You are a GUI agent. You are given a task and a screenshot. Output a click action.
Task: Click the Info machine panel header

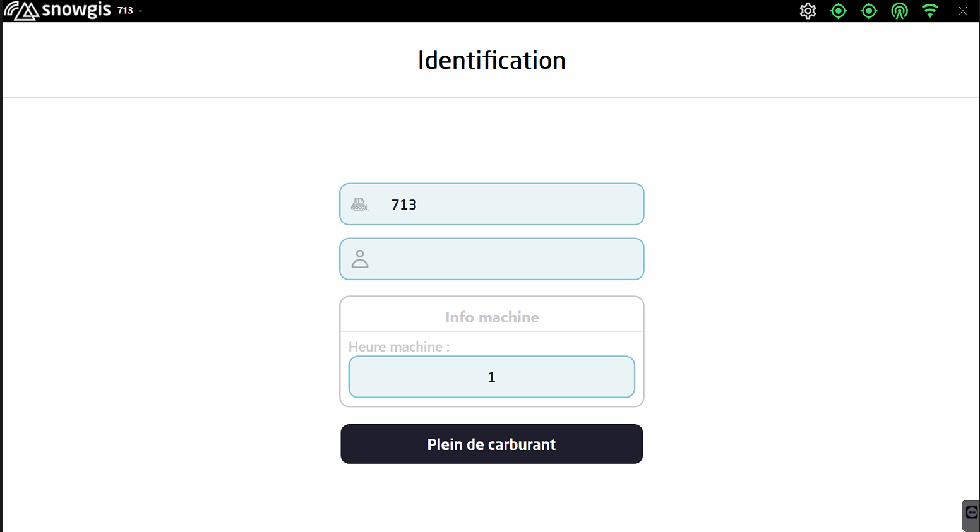pos(491,317)
